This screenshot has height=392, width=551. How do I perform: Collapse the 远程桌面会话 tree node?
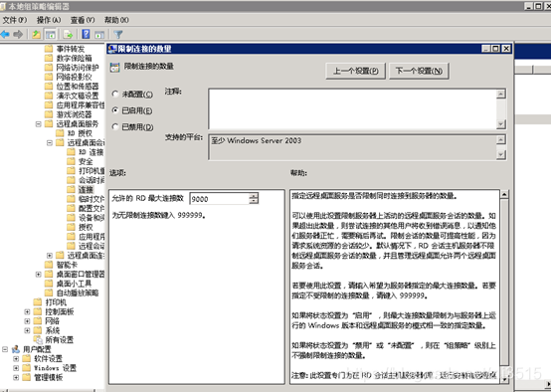pyautogui.click(x=50, y=142)
